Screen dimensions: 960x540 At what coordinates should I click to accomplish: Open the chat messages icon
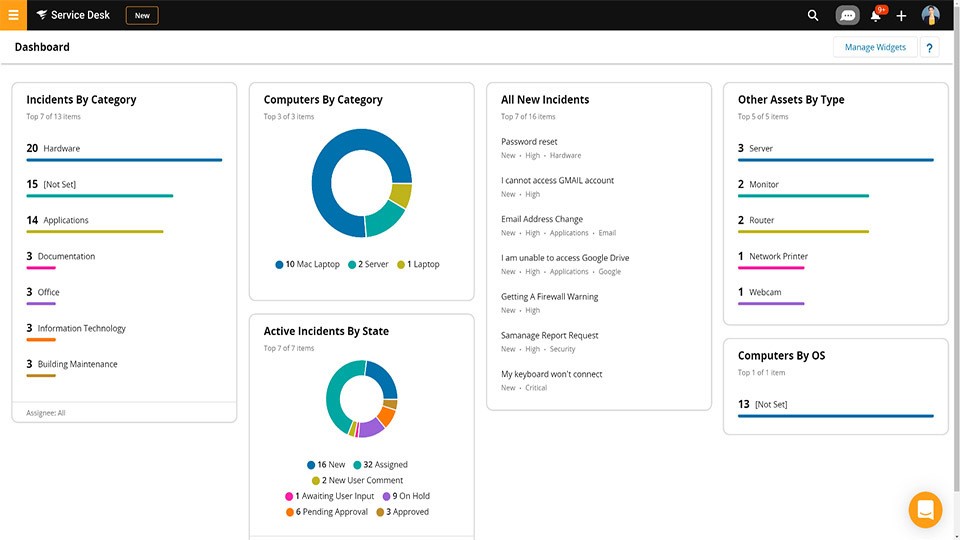point(847,15)
